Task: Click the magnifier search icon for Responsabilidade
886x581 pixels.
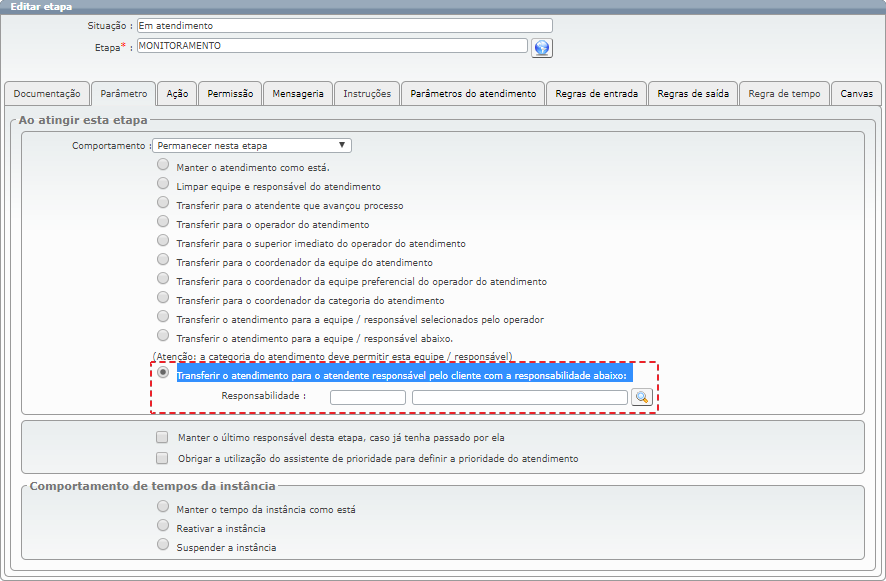Action: (x=641, y=397)
